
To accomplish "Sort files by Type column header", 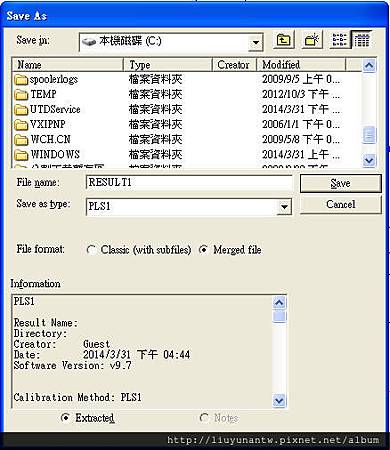I will coord(168,65).
